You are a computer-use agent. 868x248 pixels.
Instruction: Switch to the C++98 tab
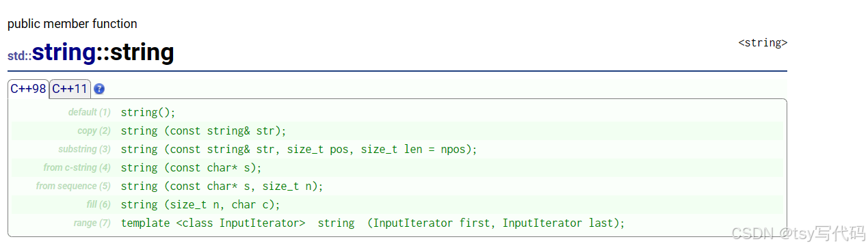pyautogui.click(x=29, y=89)
